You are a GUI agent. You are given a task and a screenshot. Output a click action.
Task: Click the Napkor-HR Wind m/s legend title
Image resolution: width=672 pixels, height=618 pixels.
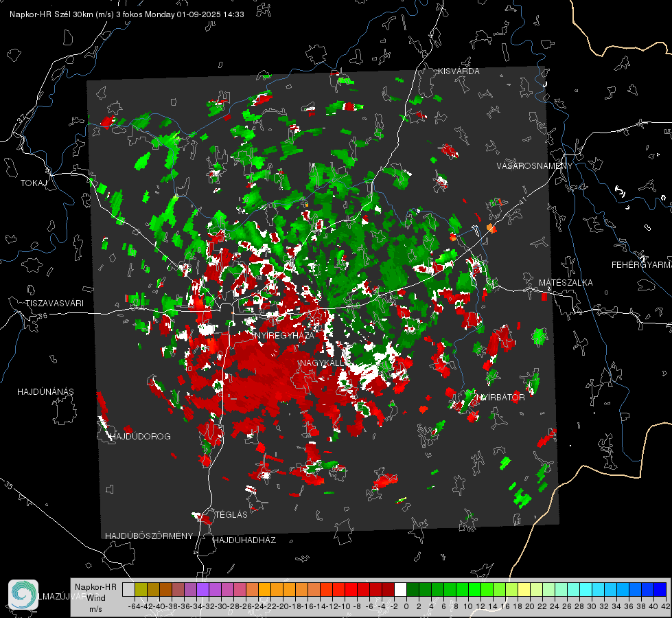pyautogui.click(x=95, y=597)
